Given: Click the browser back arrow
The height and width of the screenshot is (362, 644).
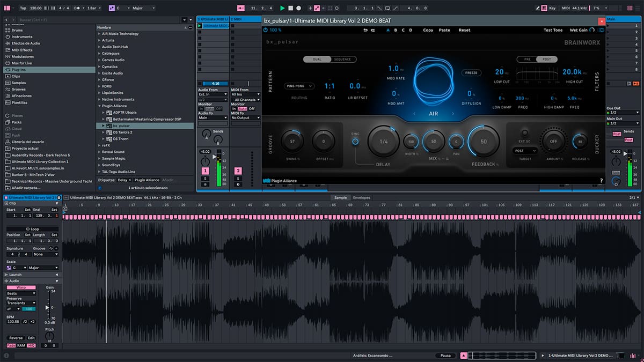Looking at the screenshot, I should [6, 19].
